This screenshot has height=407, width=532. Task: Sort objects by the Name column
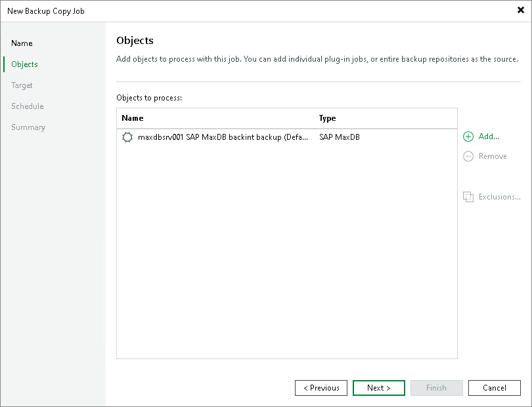click(132, 118)
